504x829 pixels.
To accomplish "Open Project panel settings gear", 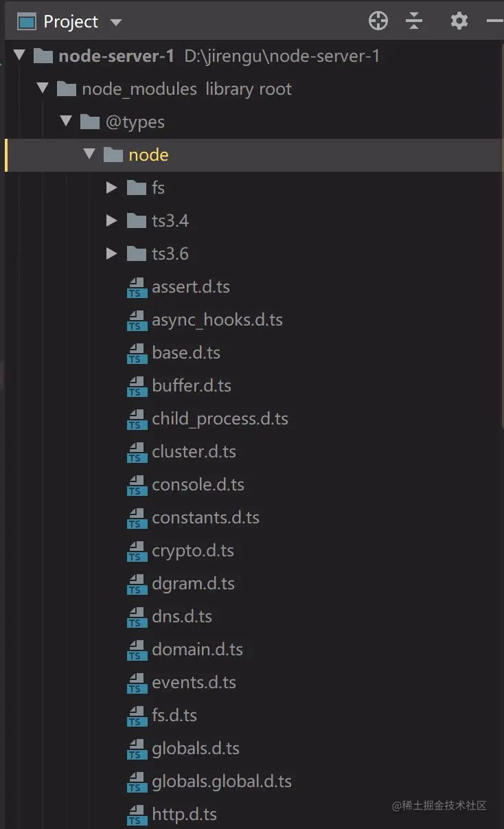I will coord(459,21).
